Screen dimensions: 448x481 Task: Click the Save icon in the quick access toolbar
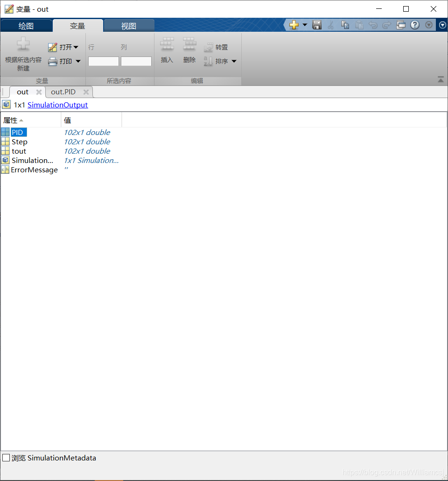tap(317, 25)
